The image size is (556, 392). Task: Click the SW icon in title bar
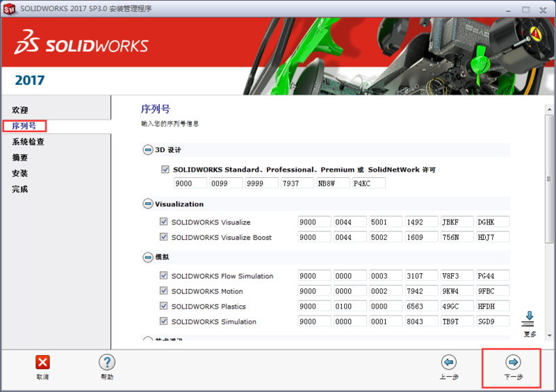point(10,8)
